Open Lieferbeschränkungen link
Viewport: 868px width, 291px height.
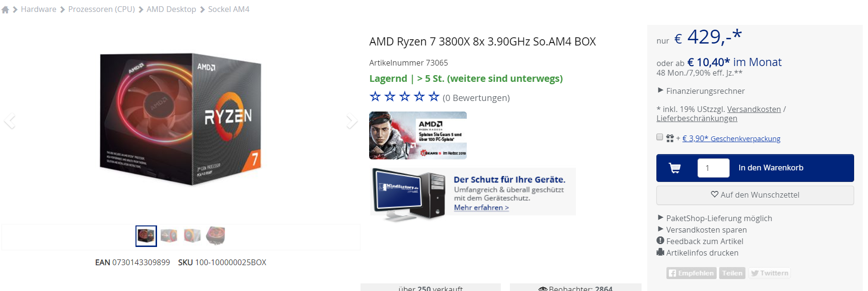(x=697, y=118)
